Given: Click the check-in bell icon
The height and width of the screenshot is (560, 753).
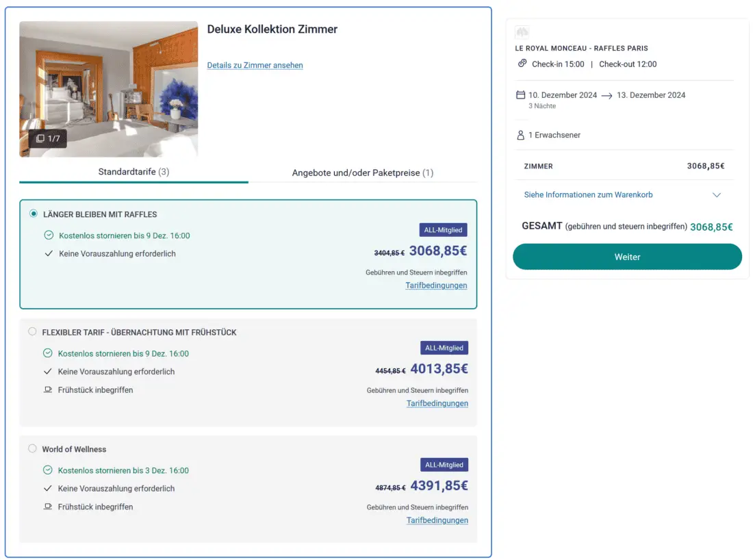Looking at the screenshot, I should [x=522, y=64].
